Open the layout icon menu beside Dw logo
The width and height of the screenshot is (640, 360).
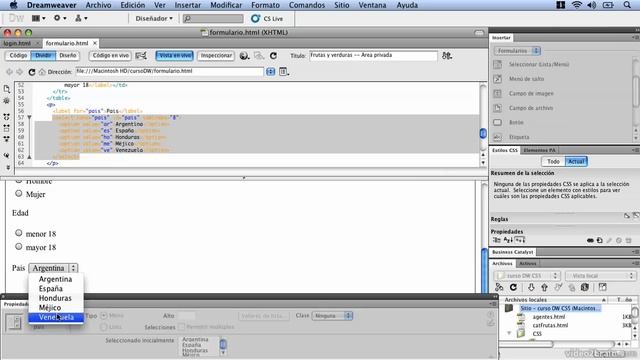[x=38, y=18]
